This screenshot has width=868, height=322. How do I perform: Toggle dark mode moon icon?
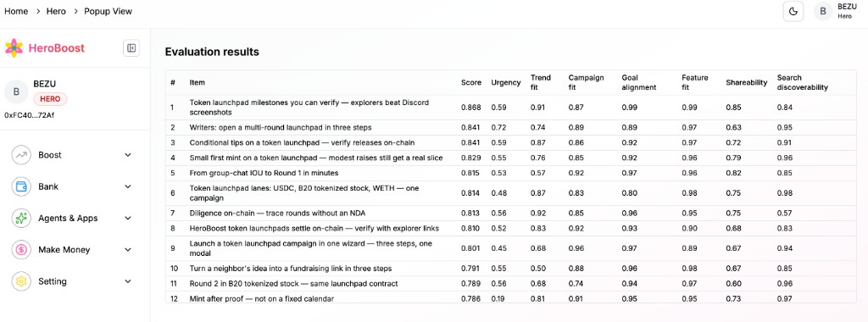(x=793, y=12)
